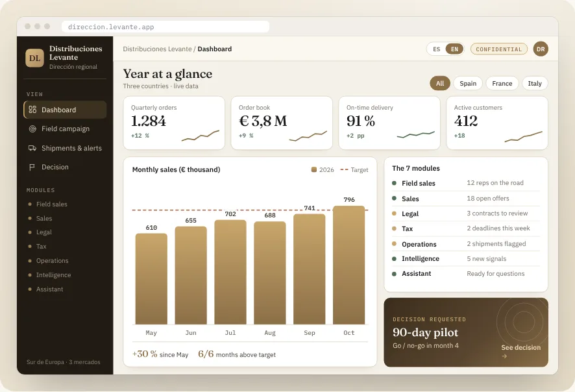This screenshot has width=575, height=392.
Task: Select the EN language option
Action: (x=454, y=49)
